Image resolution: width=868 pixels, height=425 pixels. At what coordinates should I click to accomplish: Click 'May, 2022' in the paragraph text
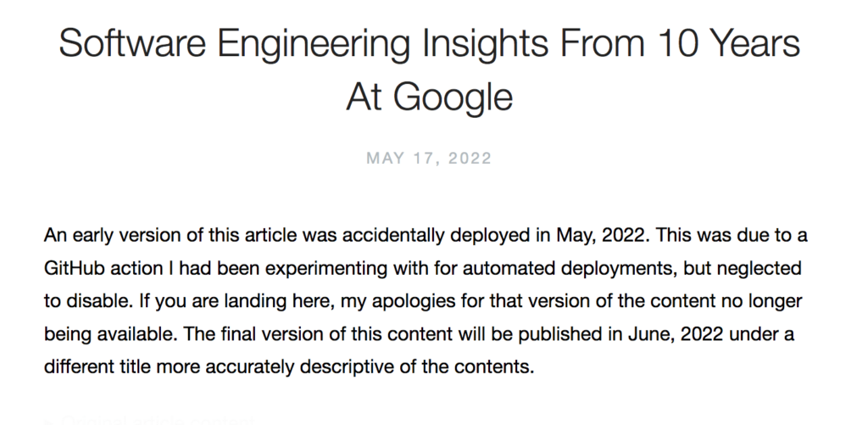pos(601,236)
